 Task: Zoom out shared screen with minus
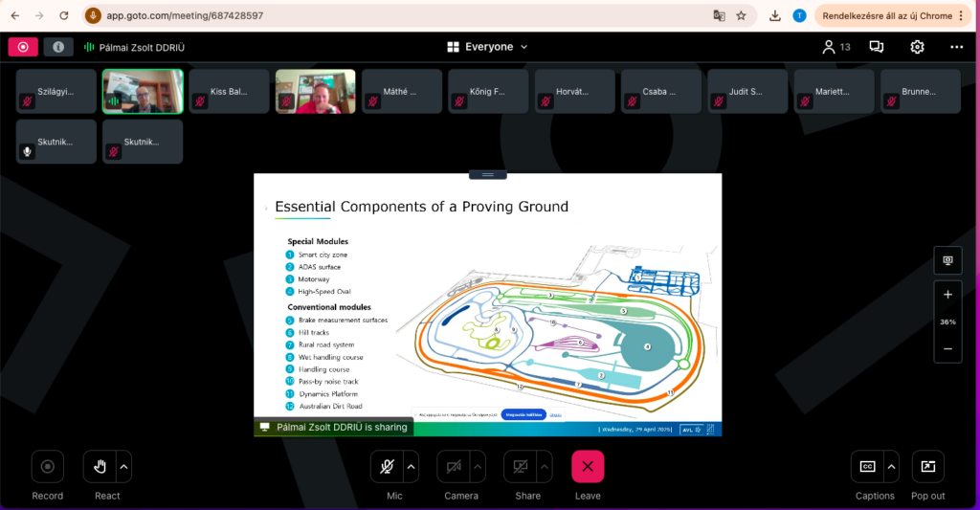point(947,348)
